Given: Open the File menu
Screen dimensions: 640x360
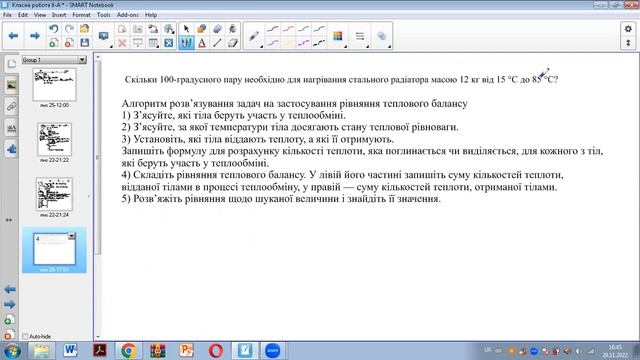Looking at the screenshot, I should coord(7,15).
